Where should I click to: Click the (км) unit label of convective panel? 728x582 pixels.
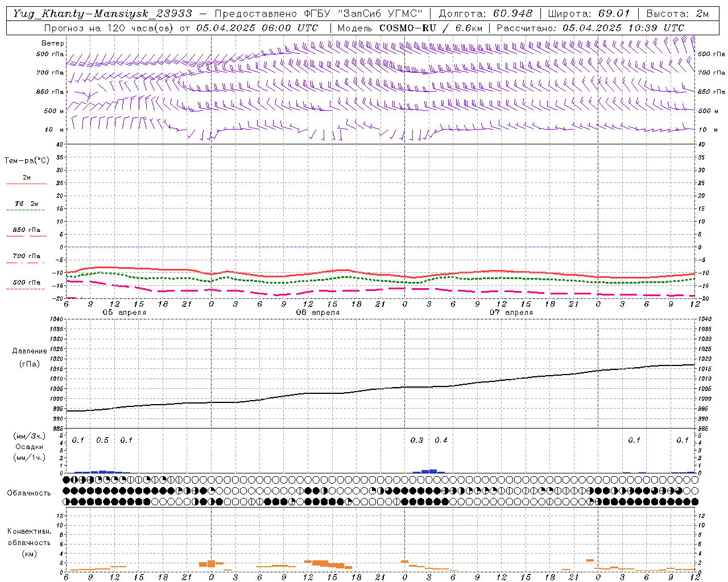29,554
